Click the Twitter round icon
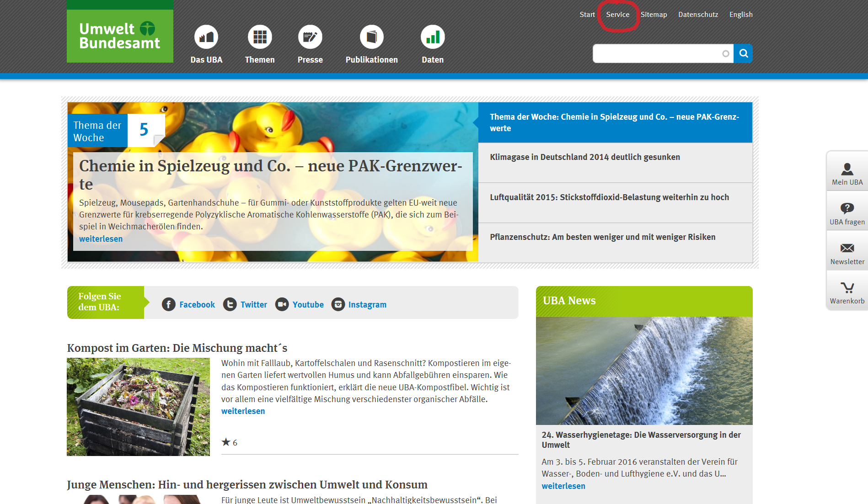868x504 pixels. point(230,304)
